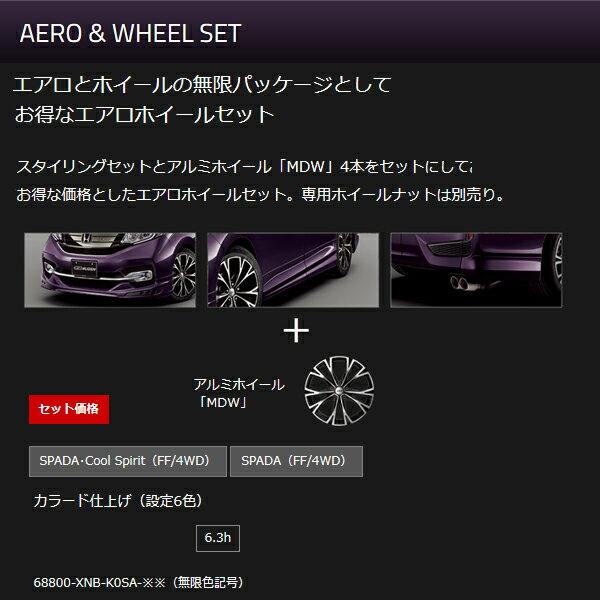Open the rear bumper exhaust photo
600x600 pixels.
(x=476, y=270)
